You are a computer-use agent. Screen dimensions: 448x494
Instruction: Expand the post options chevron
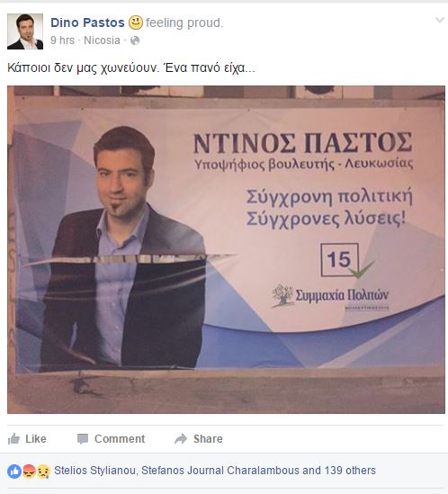click(440, 21)
